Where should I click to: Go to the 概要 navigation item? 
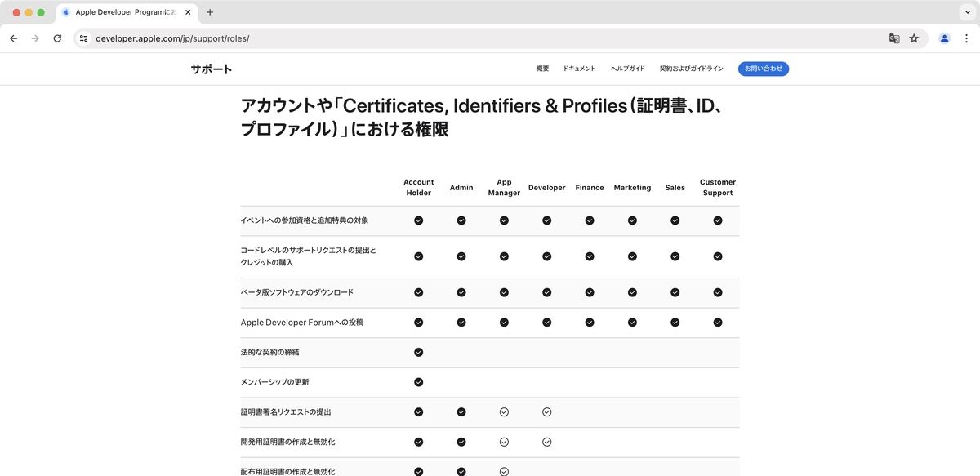(542, 69)
